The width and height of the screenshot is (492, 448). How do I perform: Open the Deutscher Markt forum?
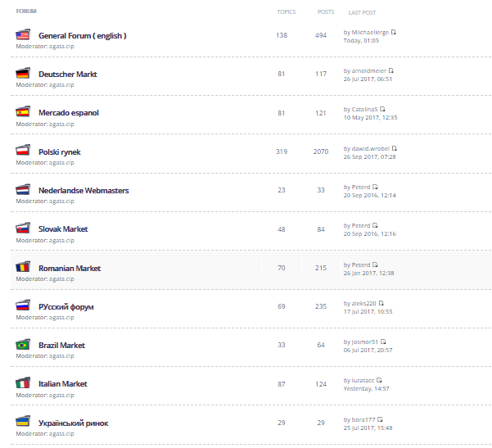click(x=67, y=75)
